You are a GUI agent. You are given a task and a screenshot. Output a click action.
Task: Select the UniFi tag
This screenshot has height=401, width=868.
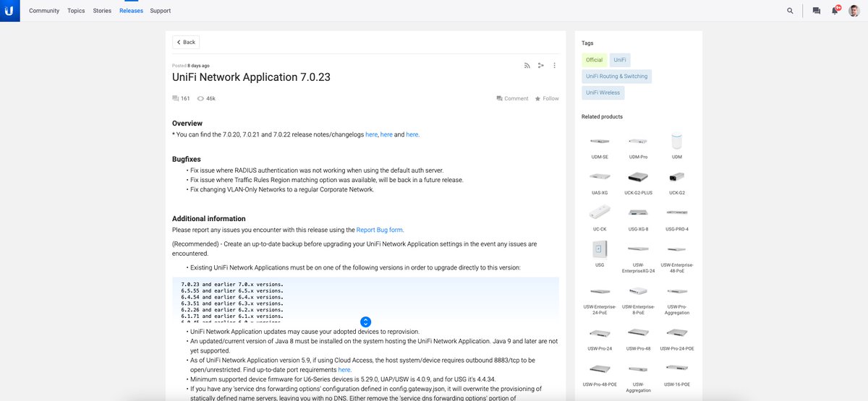point(620,60)
